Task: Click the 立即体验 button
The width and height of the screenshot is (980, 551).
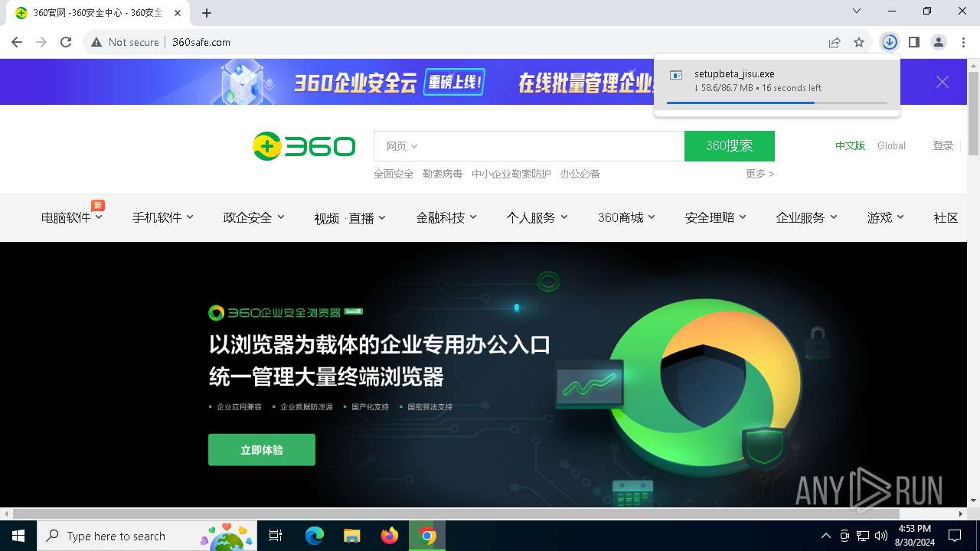Action: (262, 450)
